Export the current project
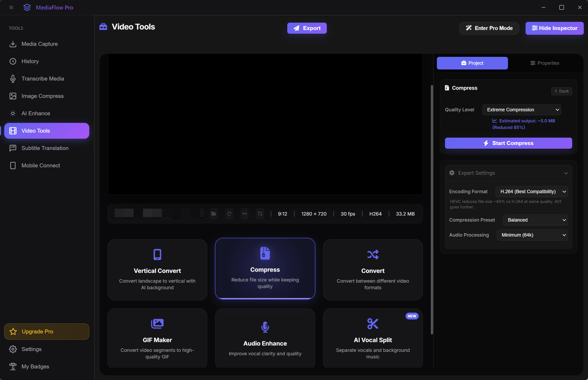 (x=307, y=28)
